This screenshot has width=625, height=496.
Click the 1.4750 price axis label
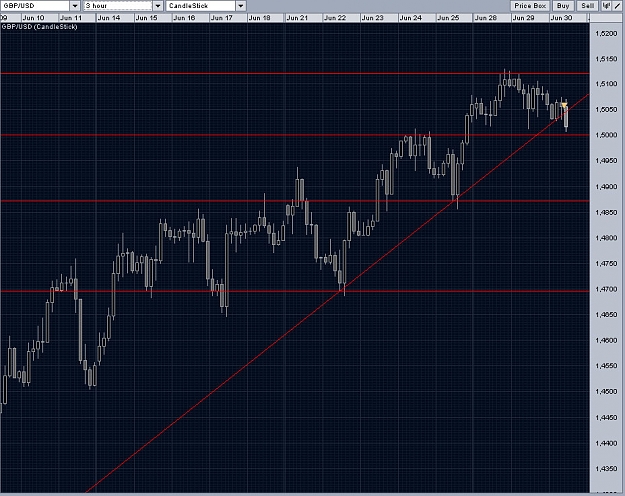606,264
